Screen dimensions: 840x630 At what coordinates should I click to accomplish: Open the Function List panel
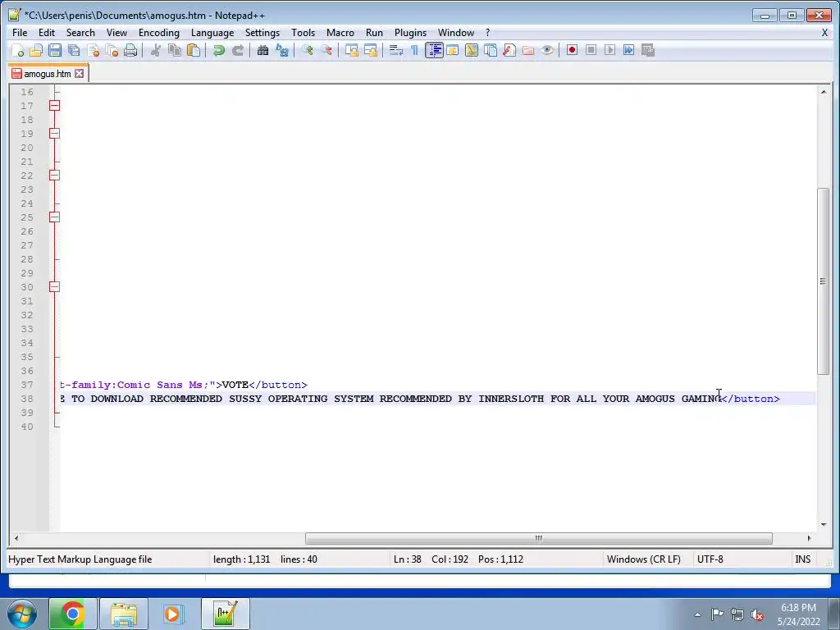[509, 50]
